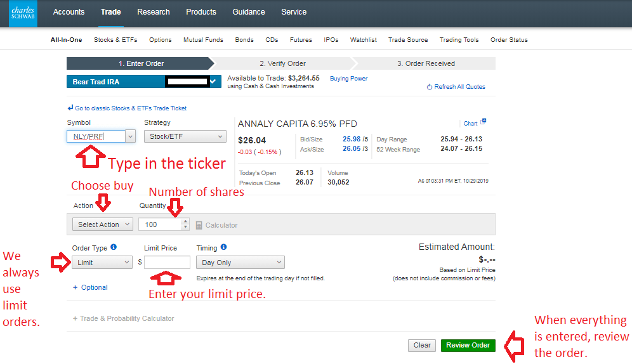The height and width of the screenshot is (364, 632).
Task: Click the Order Type info icon
Action: pyautogui.click(x=114, y=247)
